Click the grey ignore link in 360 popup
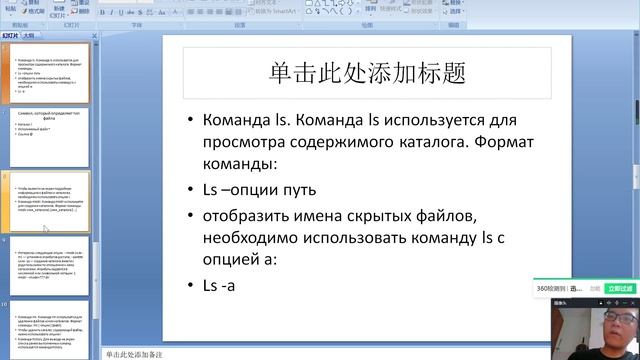This screenshot has height=360, width=640. pos(595,289)
